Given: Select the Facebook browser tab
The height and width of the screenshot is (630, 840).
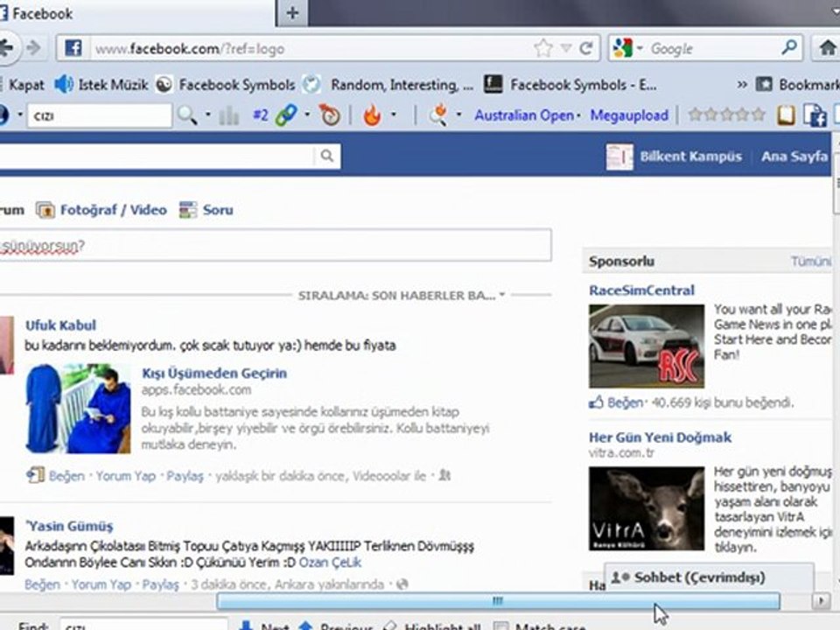Looking at the screenshot, I should click(x=136, y=13).
